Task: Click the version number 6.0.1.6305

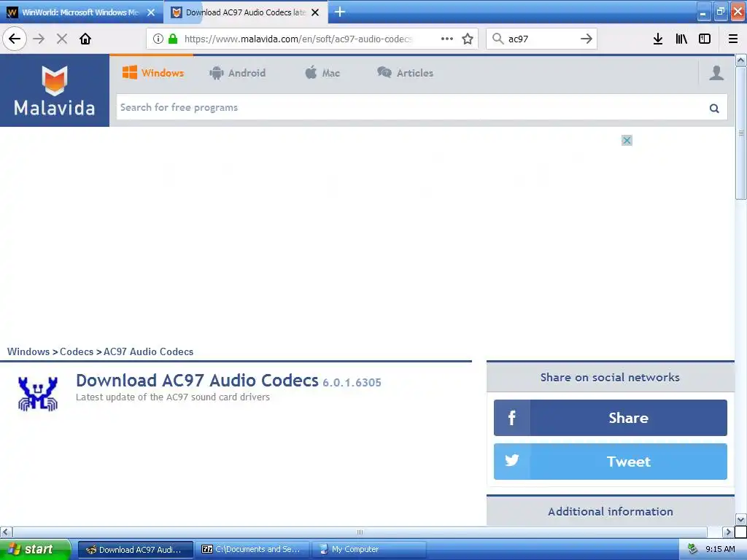Action: [352, 382]
